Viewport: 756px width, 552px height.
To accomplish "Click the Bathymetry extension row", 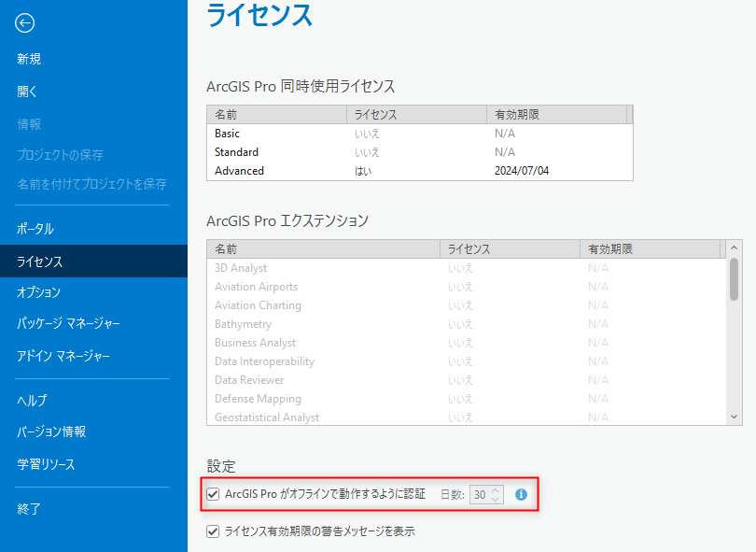I will (467, 324).
